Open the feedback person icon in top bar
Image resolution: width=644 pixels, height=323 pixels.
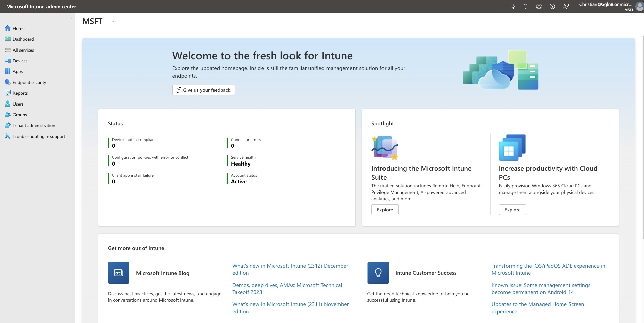[566, 6]
